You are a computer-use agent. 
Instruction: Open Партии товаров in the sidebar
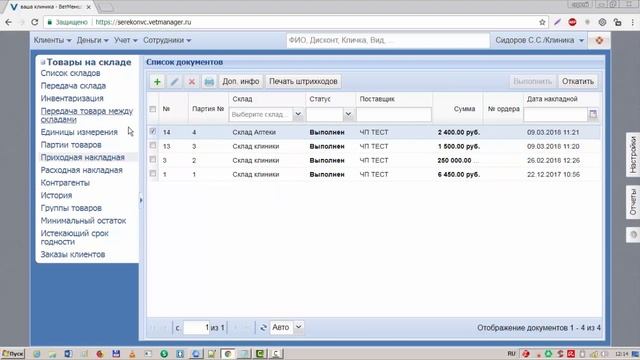coord(71,145)
